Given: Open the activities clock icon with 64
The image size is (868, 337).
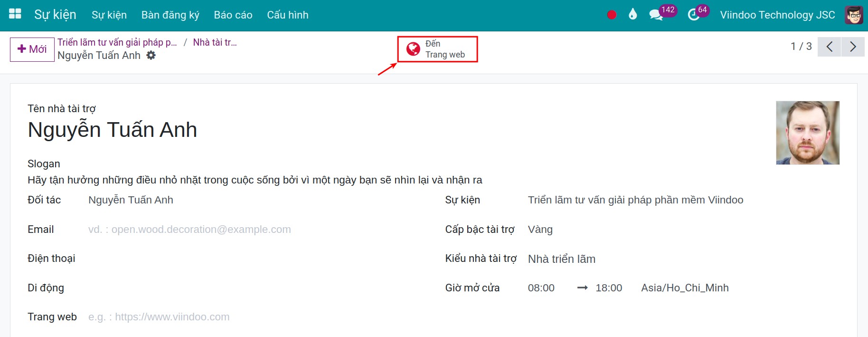Looking at the screenshot, I should coord(694,15).
